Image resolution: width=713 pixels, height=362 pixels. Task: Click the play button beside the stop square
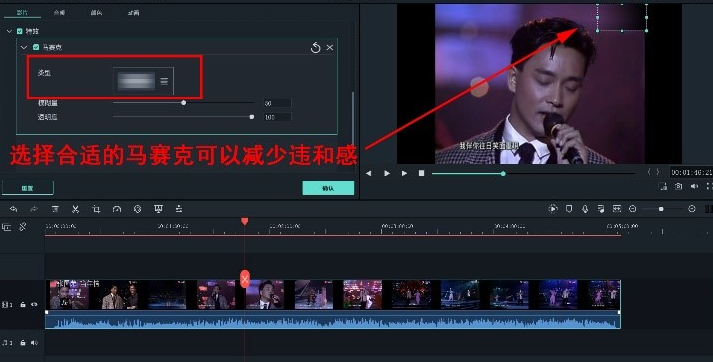coord(404,173)
